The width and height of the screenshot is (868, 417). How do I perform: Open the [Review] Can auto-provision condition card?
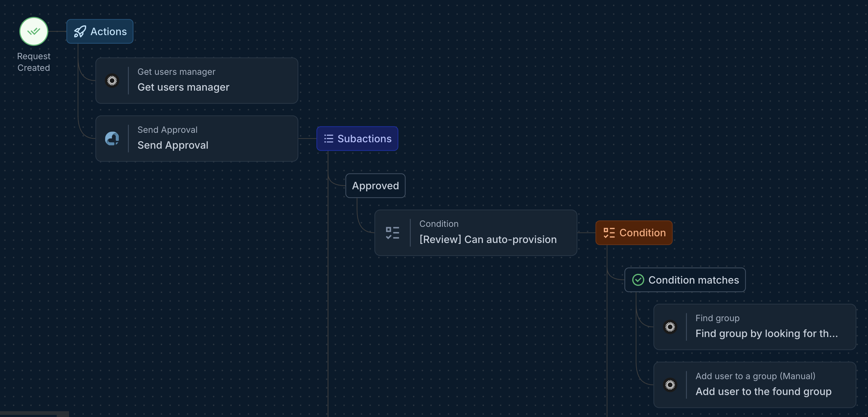[x=476, y=233]
